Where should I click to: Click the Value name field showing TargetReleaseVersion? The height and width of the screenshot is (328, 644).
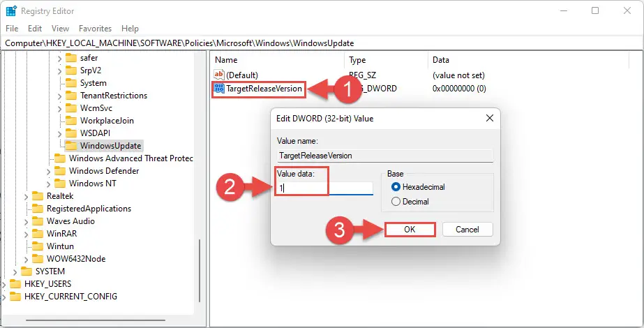385,156
